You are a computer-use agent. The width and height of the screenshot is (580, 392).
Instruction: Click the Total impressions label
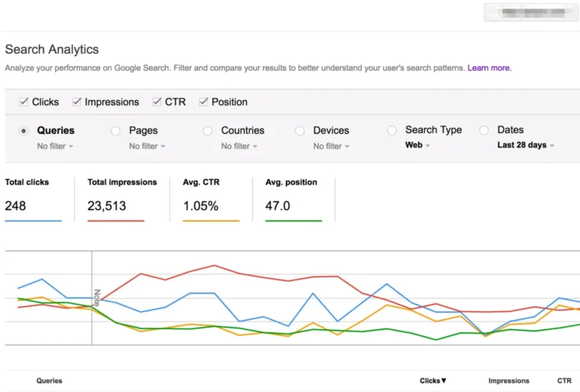pyautogui.click(x=122, y=182)
